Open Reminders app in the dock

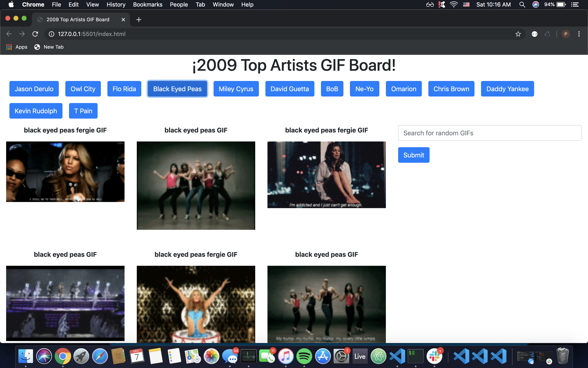[x=174, y=356]
